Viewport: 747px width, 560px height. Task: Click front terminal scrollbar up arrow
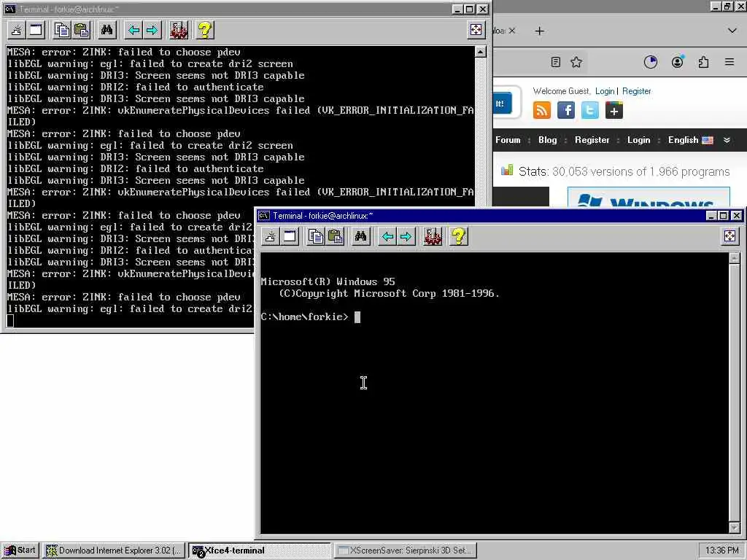point(734,258)
